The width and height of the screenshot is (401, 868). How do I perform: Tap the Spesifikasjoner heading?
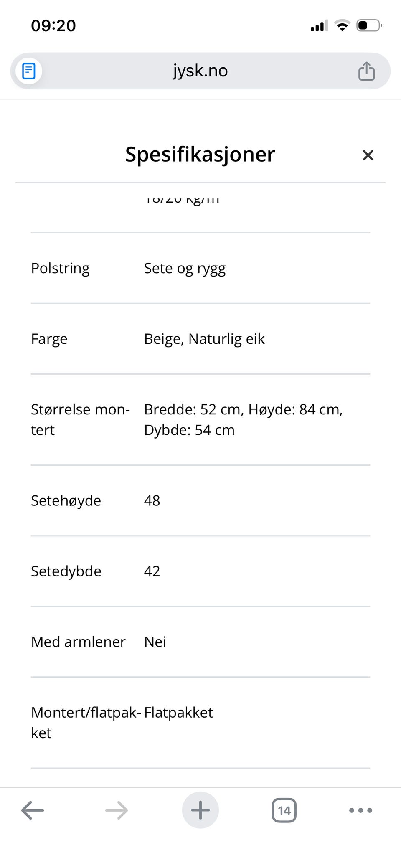[200, 154]
